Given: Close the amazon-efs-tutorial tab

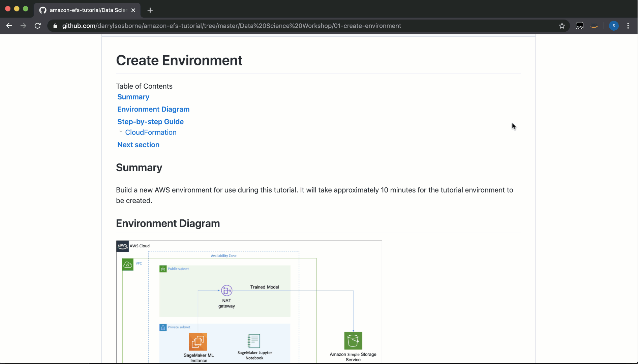Looking at the screenshot, I should click(x=133, y=10).
